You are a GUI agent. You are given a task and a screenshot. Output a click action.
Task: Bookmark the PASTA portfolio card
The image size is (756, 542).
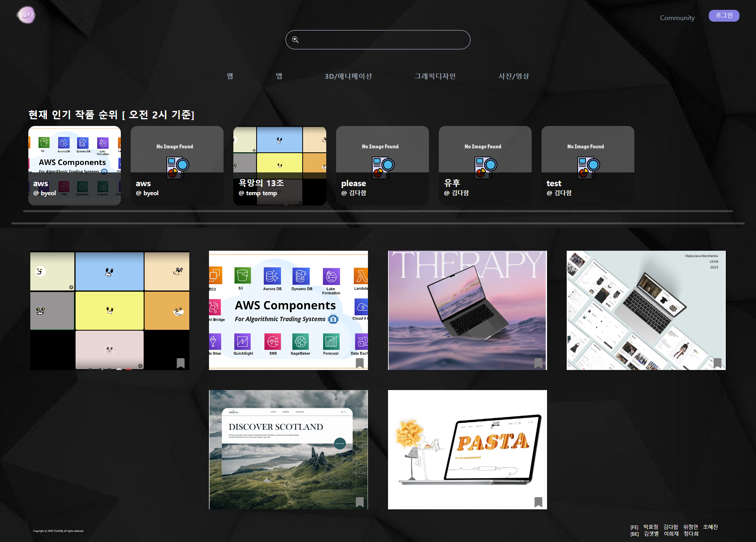pyautogui.click(x=538, y=502)
